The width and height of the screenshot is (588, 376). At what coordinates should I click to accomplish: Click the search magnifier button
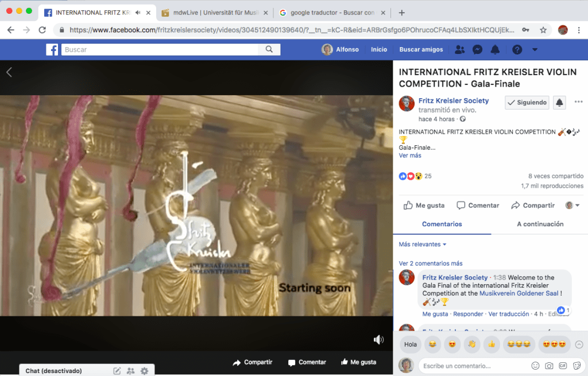click(x=269, y=50)
